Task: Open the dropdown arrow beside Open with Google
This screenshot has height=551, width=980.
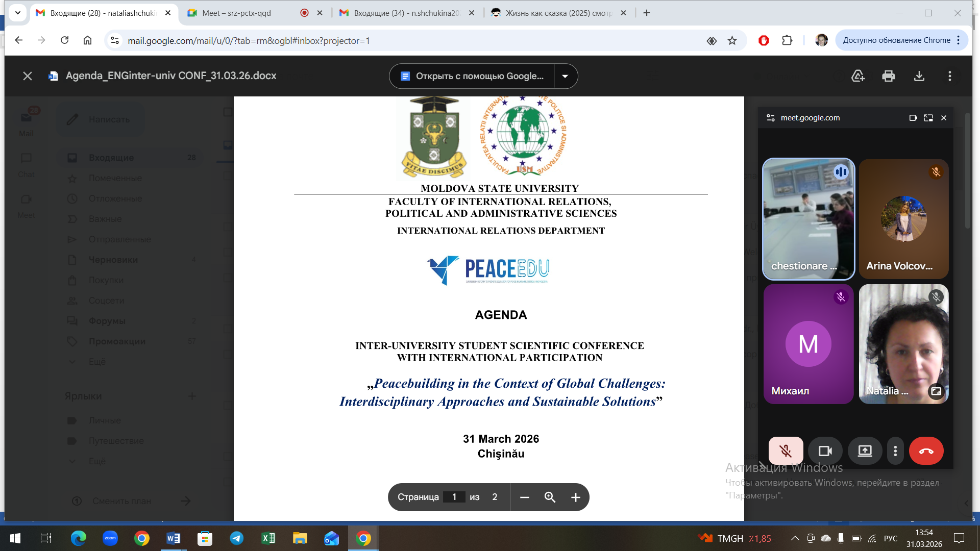Action: tap(565, 76)
